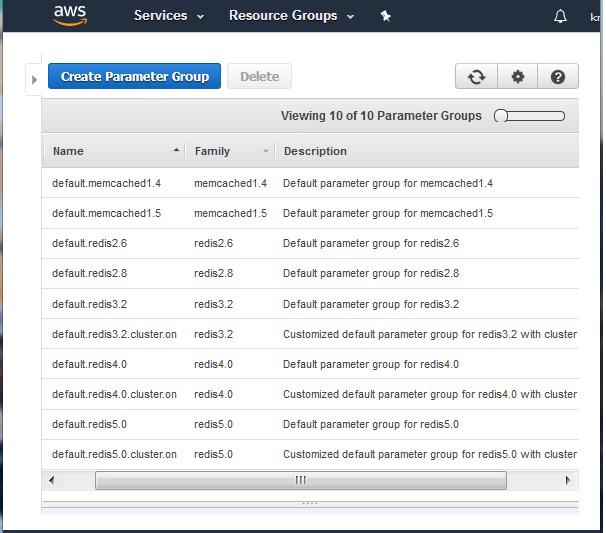Sort by the Family column header
The height and width of the screenshot is (533, 606).
[x=212, y=151]
